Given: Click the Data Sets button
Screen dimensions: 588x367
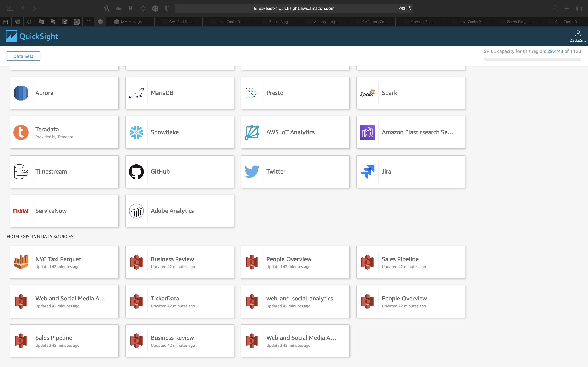Looking at the screenshot, I should 23,56.
